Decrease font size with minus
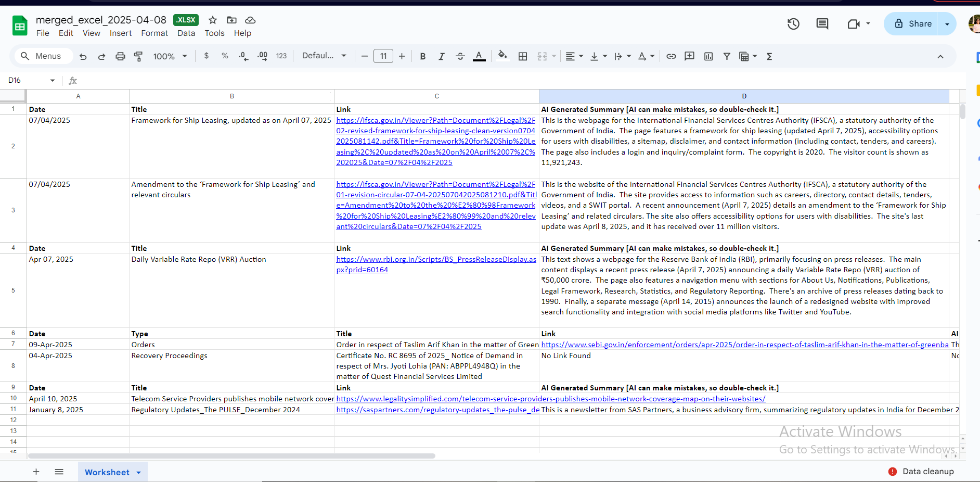The image size is (980, 482). pyautogui.click(x=364, y=56)
